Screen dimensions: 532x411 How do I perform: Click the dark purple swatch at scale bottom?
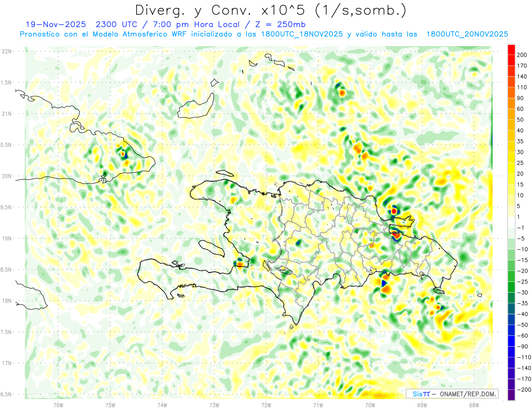(511, 395)
